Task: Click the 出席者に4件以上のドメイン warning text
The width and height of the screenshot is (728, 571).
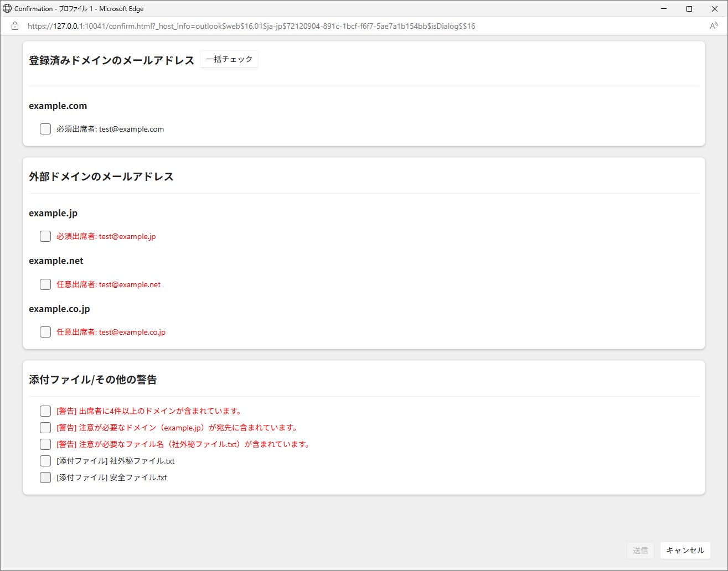Action: 149,411
